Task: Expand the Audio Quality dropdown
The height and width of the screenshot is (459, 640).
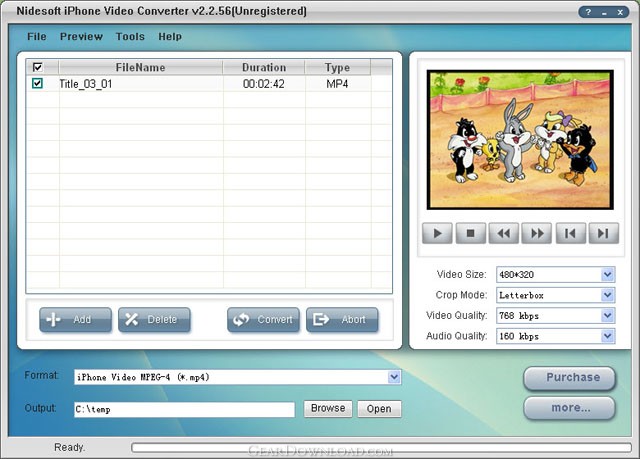Action: tap(607, 336)
